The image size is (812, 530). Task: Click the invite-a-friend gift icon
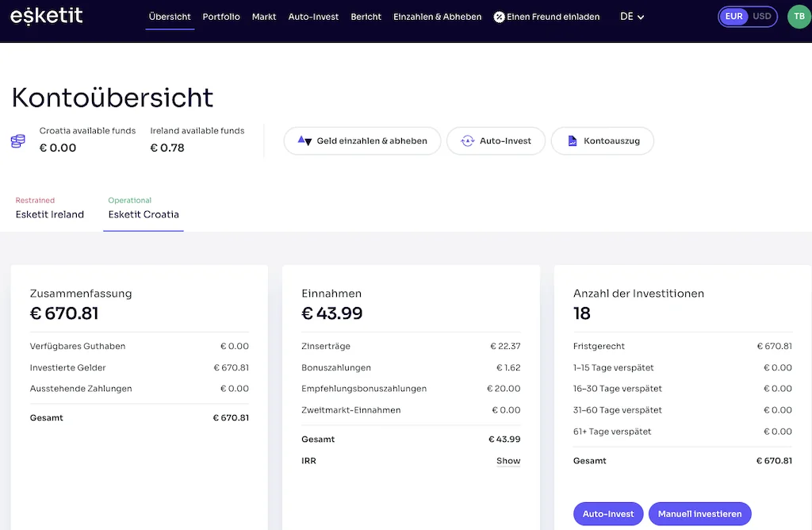tap(498, 16)
